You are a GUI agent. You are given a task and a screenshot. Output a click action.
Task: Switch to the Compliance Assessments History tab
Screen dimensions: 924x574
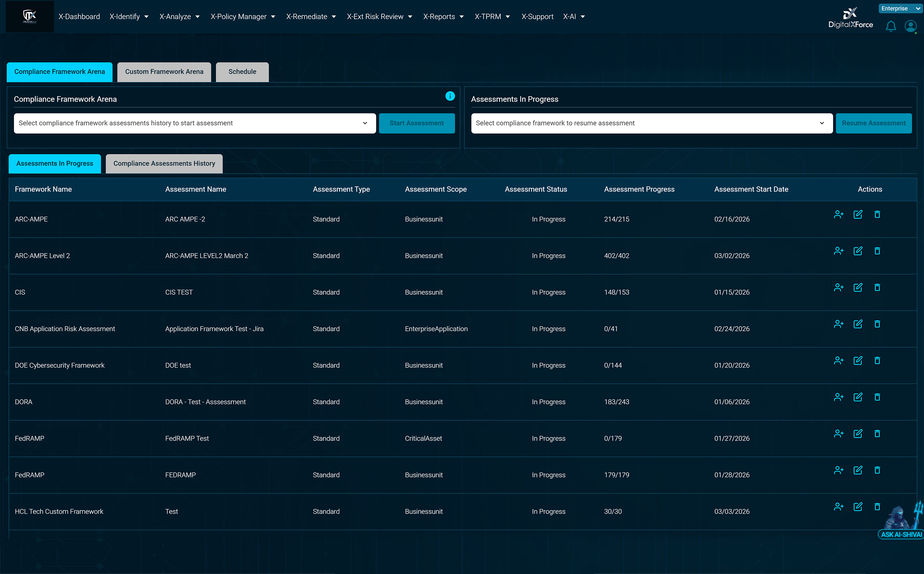(x=164, y=163)
